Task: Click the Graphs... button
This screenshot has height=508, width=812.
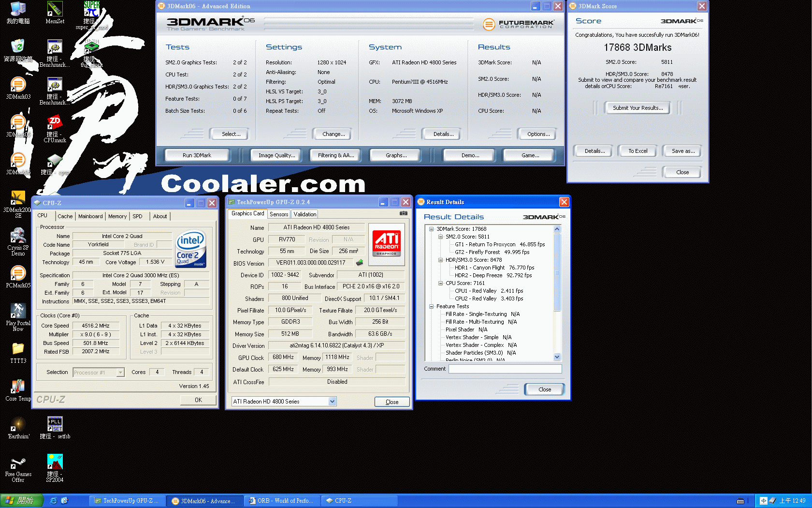Action: tap(396, 155)
